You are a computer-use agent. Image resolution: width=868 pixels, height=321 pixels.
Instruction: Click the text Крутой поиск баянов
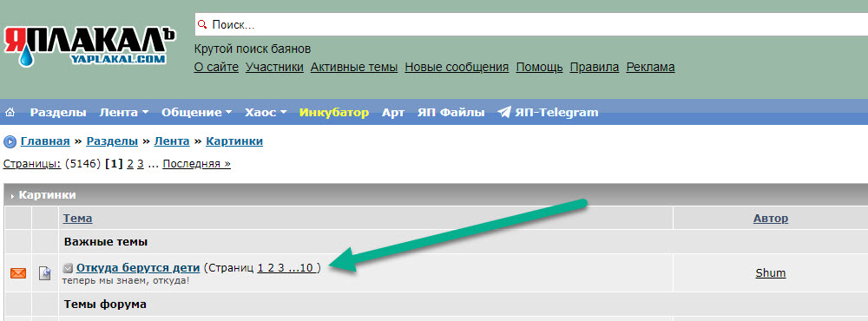point(253,49)
